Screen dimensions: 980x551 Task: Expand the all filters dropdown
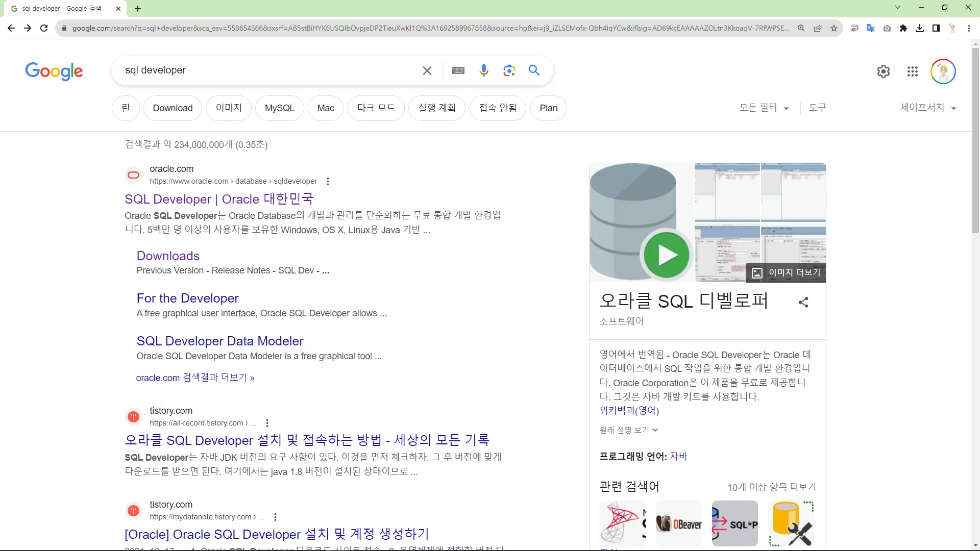[764, 108]
